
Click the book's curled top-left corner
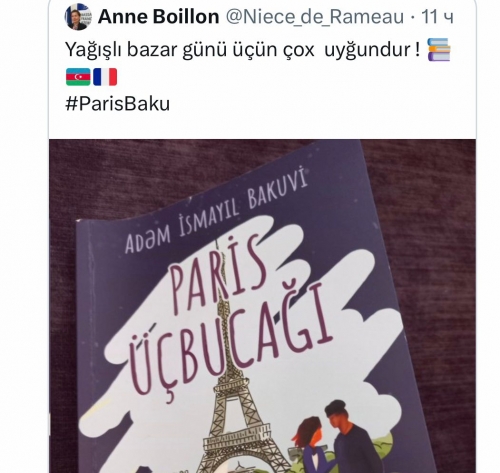(x=83, y=228)
